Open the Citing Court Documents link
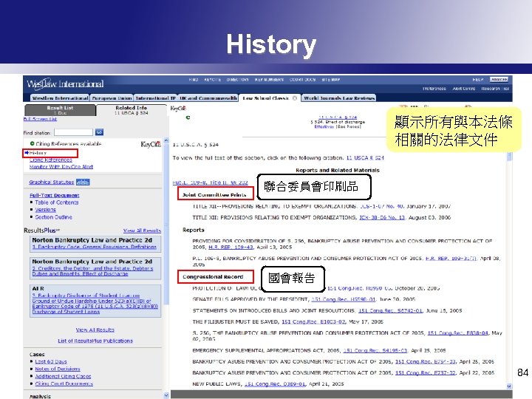The height and width of the screenshot is (399, 532). tap(64, 383)
